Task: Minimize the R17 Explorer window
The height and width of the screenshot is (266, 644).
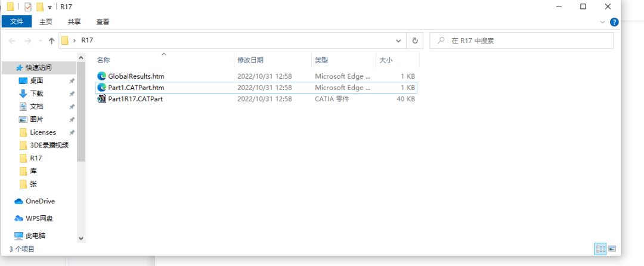Action: (x=558, y=7)
